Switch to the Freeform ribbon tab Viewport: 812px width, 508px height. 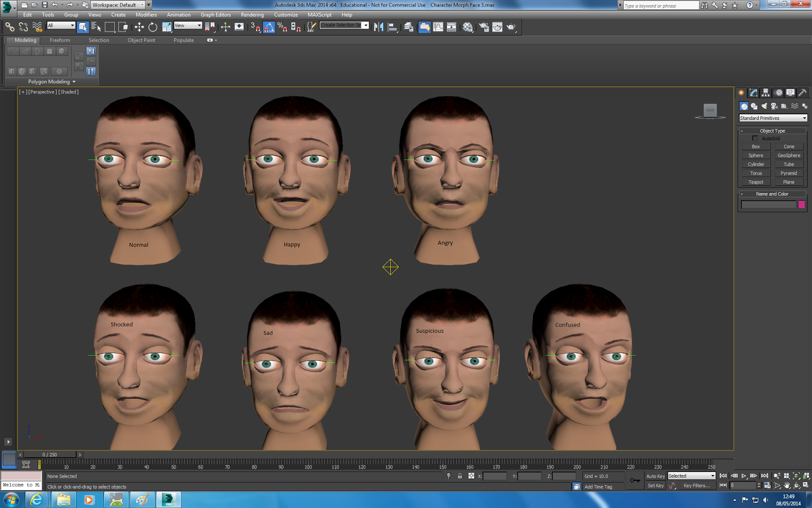[x=60, y=40]
